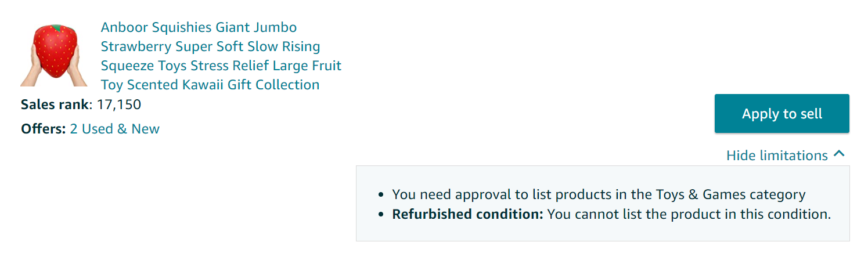Collapse limitations using the up chevron icon
This screenshot has height=260, width=868.
838,154
